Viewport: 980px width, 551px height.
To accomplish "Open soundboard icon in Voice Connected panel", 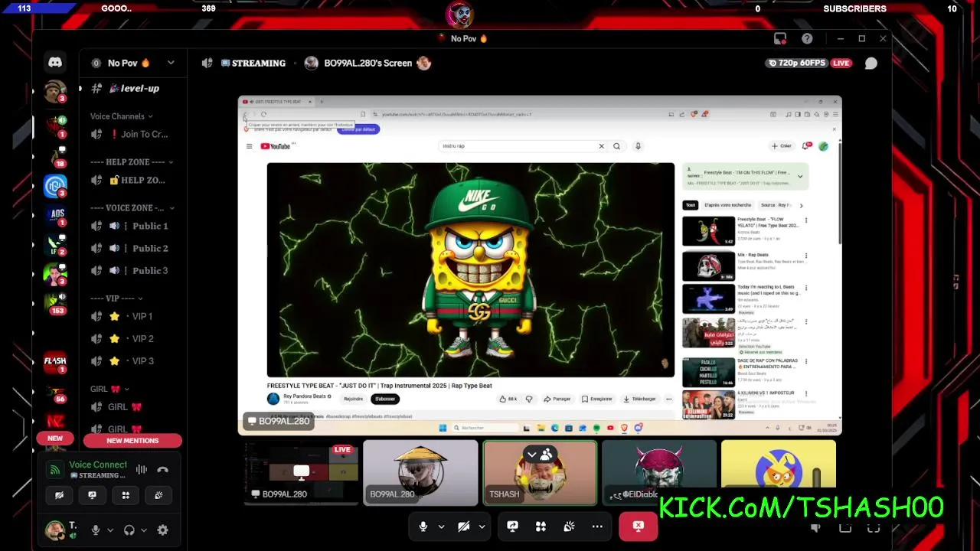I will point(158,495).
